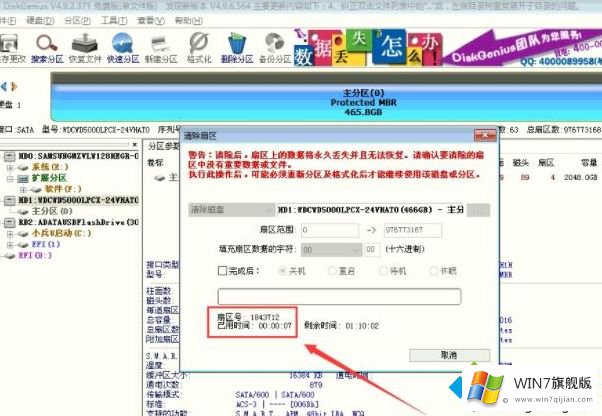Select HD0:SAMSUNG disk label in tree
The image size is (602, 416).
[78, 156]
